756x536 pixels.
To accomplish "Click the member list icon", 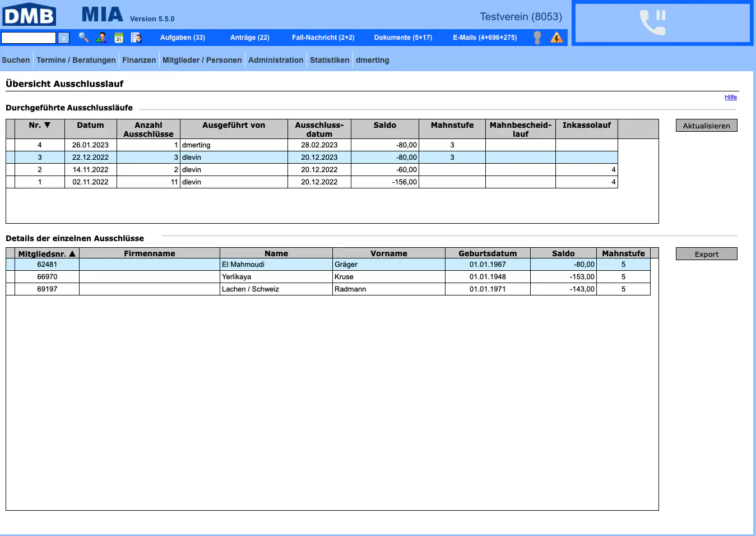I will click(136, 38).
